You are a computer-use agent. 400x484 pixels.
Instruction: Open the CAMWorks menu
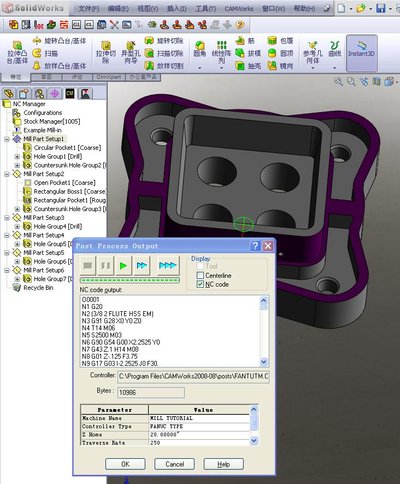point(239,8)
